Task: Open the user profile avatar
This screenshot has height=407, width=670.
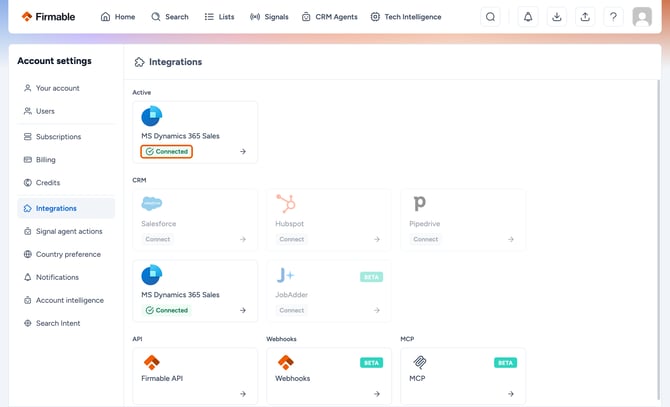Action: (x=642, y=17)
